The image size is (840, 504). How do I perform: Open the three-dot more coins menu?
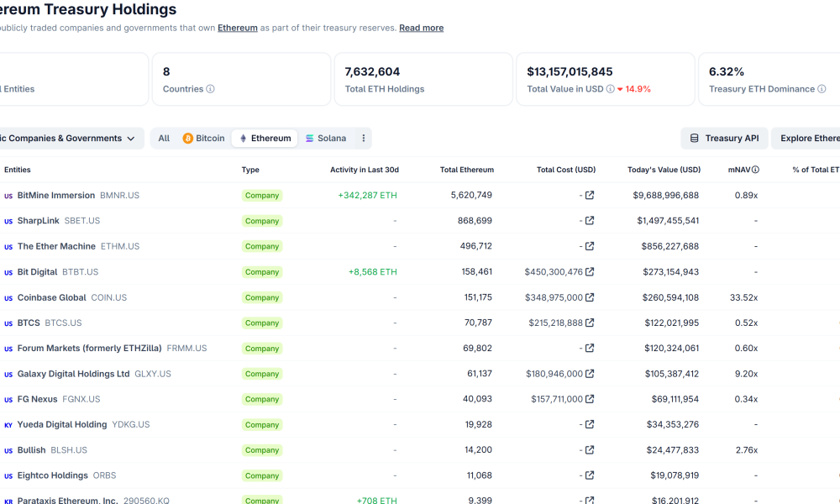[363, 139]
